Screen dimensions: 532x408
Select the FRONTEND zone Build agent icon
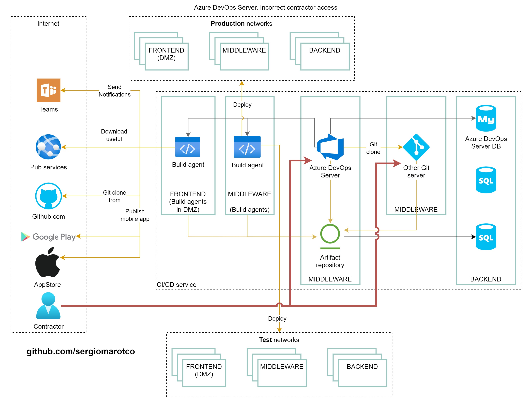(188, 147)
